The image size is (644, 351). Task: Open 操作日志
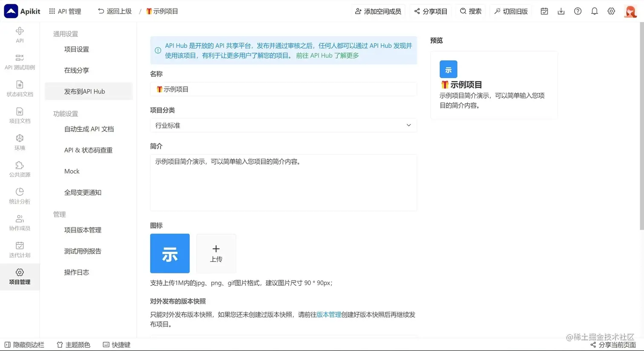click(77, 273)
